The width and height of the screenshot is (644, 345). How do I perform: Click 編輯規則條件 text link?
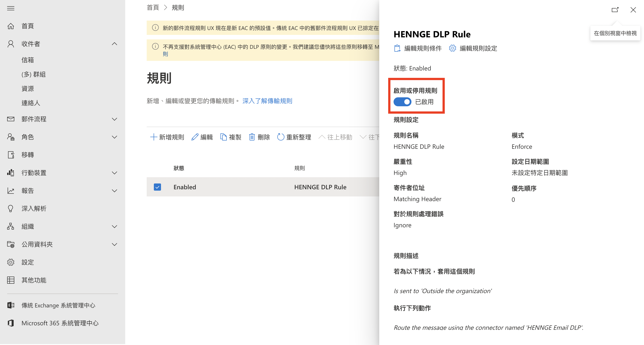pyautogui.click(x=423, y=48)
